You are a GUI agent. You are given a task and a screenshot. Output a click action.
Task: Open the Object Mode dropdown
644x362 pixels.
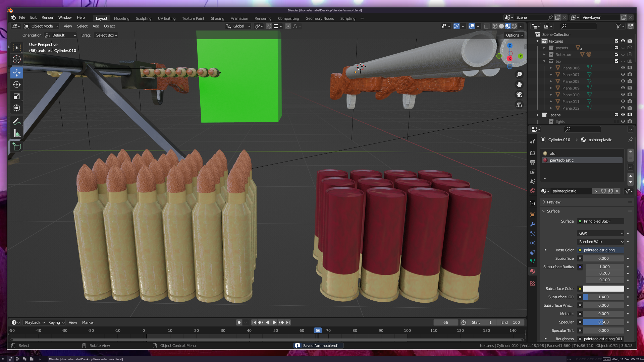point(42,26)
